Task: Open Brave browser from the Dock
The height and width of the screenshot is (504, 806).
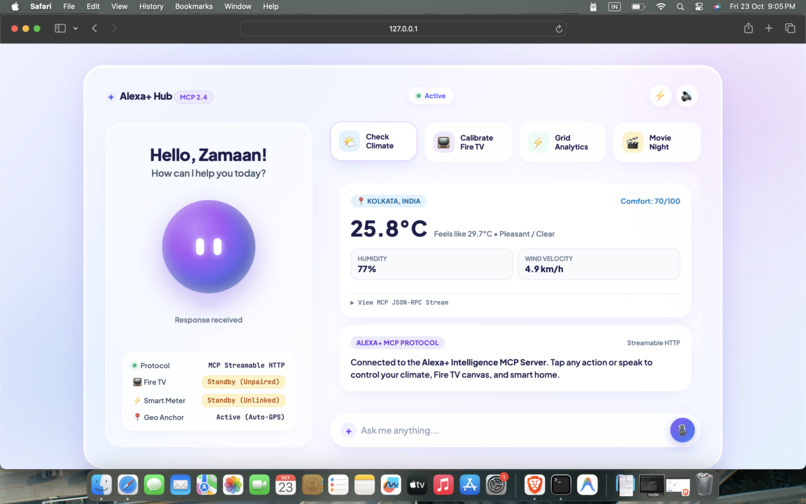Action: pos(535,484)
